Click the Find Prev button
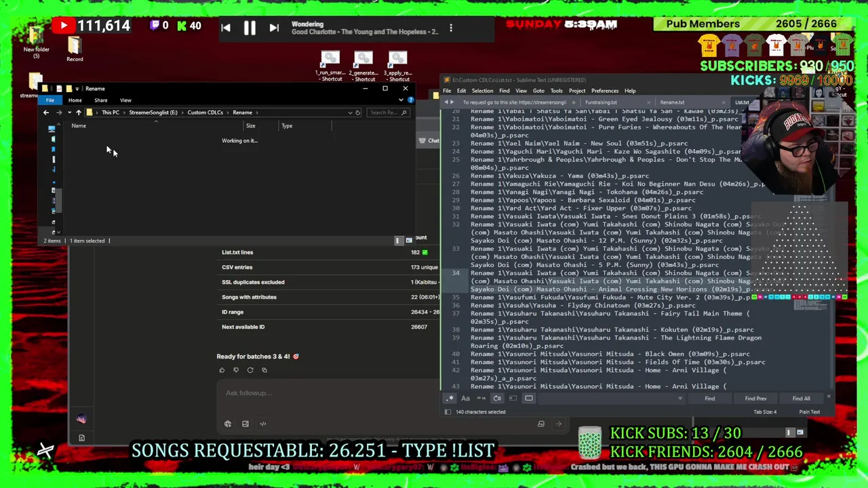 coord(755,399)
